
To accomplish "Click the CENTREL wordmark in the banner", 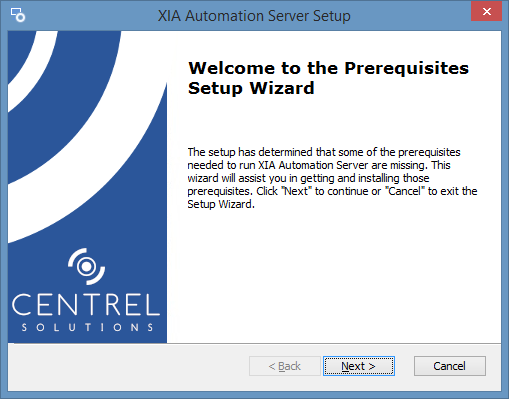I will [x=86, y=305].
